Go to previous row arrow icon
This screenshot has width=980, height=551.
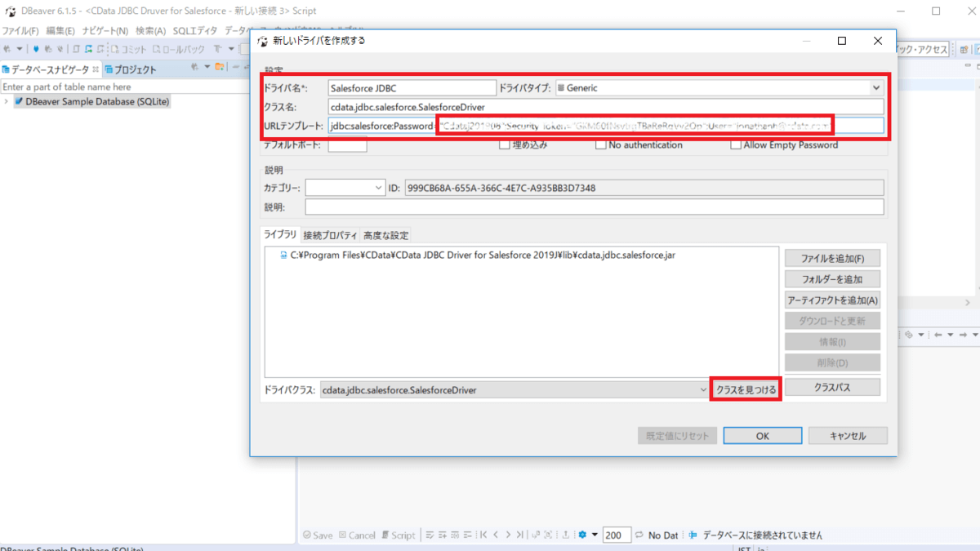(496, 535)
